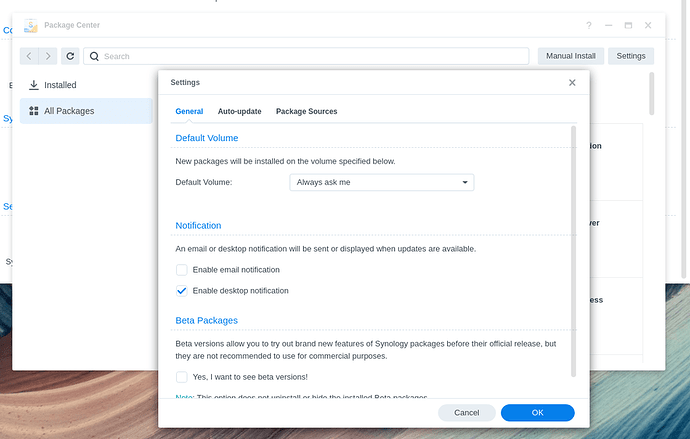Close the Settings dialog with X
The width and height of the screenshot is (690, 439).
tap(572, 82)
